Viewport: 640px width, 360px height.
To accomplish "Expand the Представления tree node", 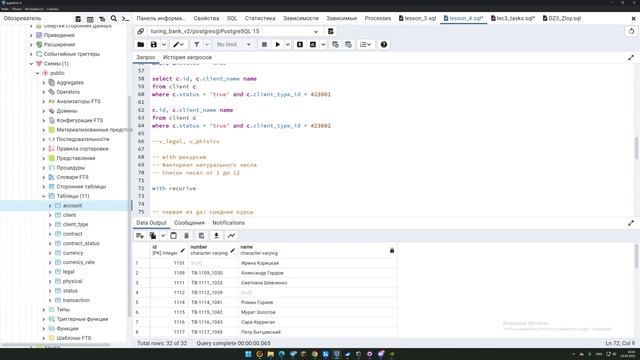I will tap(44, 158).
